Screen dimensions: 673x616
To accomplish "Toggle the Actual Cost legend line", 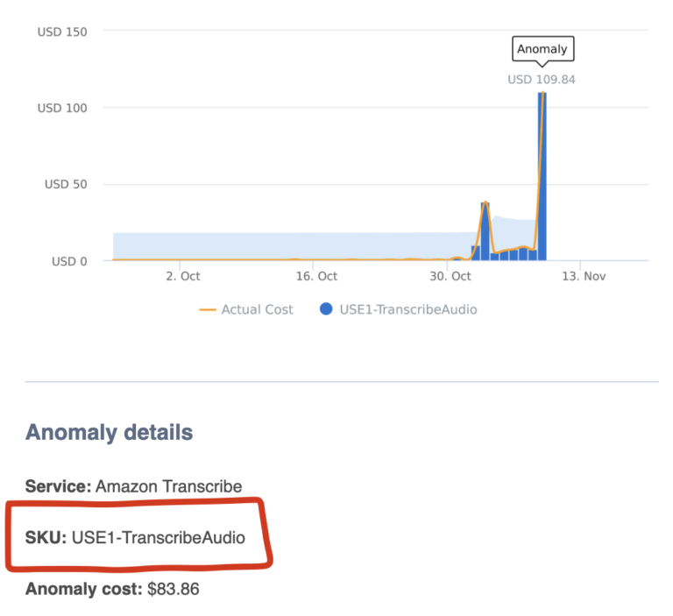I will (x=208, y=310).
